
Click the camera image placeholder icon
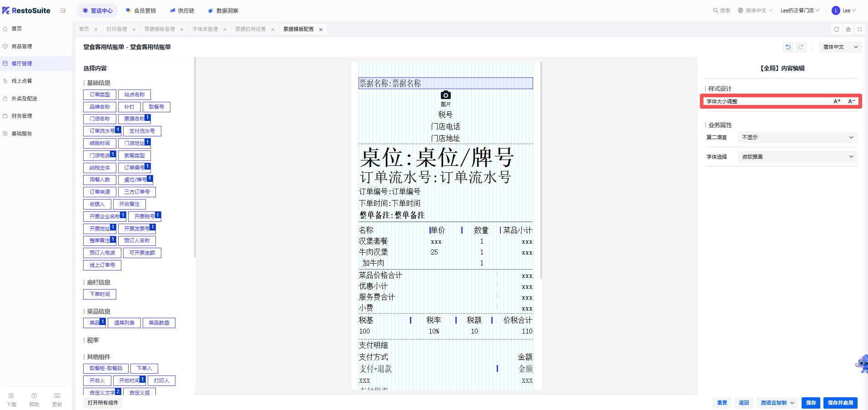click(x=445, y=95)
